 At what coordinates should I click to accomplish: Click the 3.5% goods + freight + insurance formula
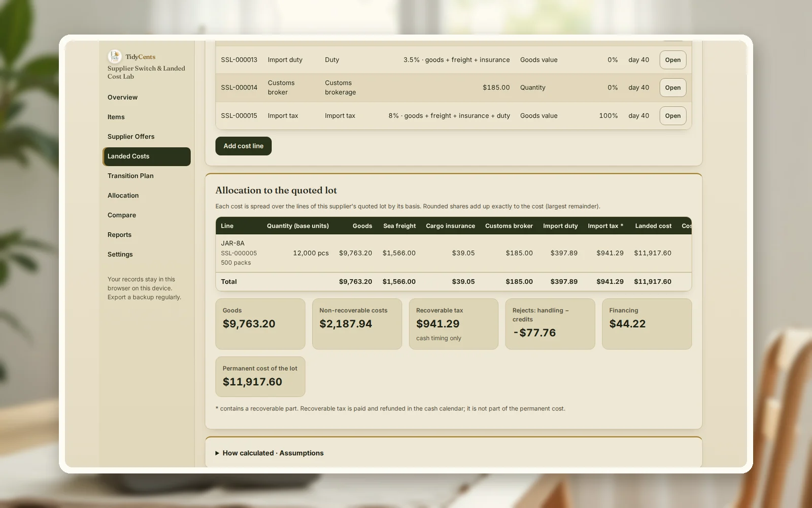(457, 60)
